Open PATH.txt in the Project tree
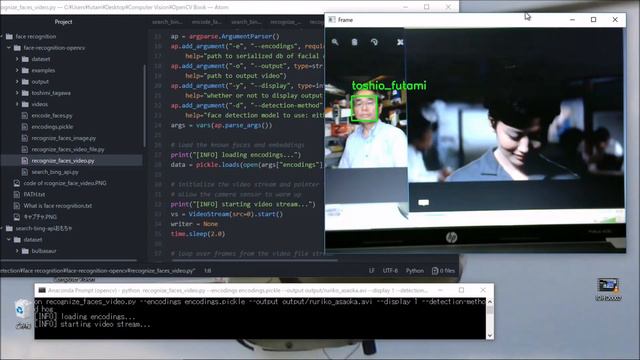 (34, 194)
